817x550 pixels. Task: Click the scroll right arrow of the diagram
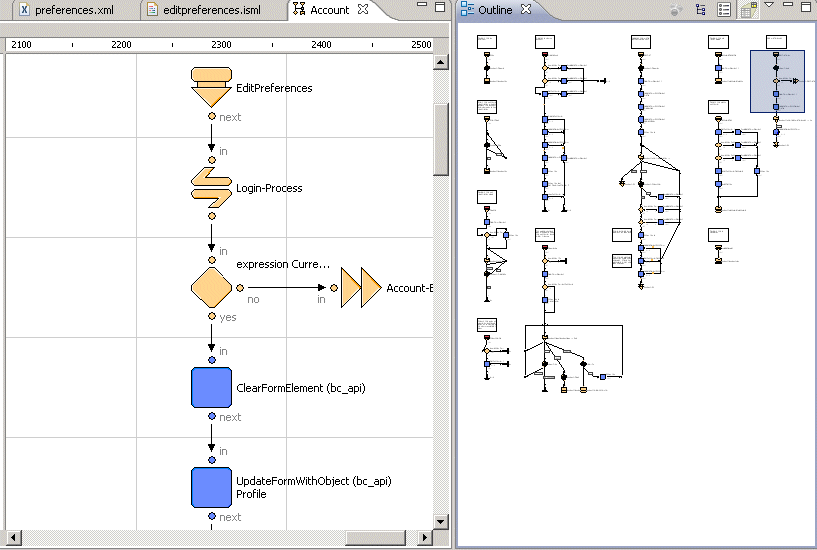coord(423,538)
